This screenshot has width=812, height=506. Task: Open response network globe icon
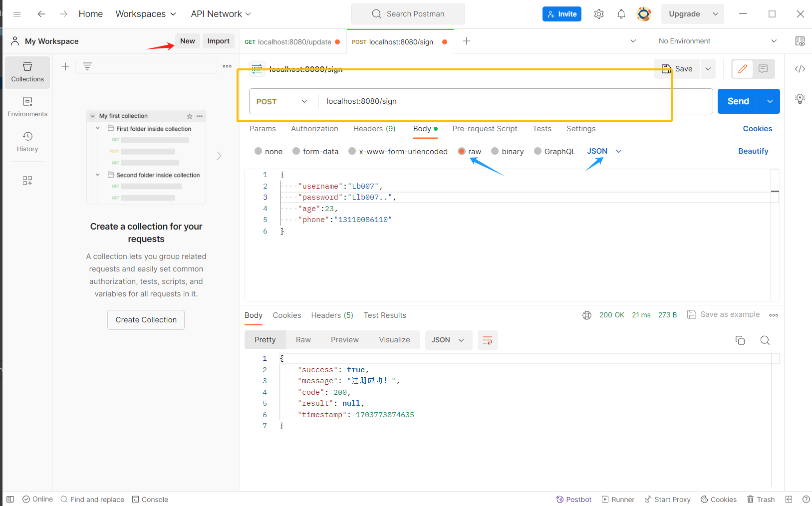(x=587, y=315)
